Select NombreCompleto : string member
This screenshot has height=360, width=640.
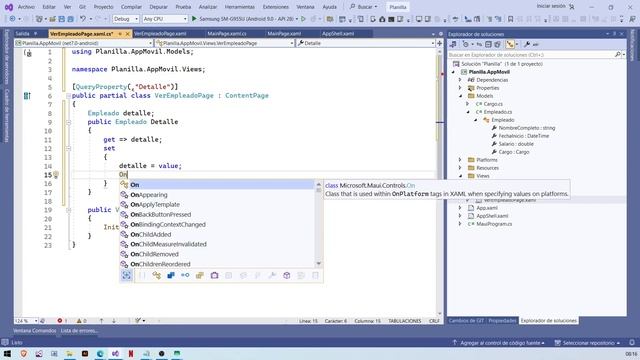pos(527,128)
